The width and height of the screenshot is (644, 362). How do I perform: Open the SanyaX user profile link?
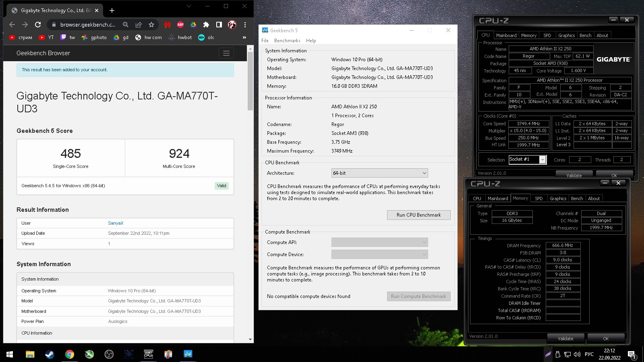(x=116, y=223)
